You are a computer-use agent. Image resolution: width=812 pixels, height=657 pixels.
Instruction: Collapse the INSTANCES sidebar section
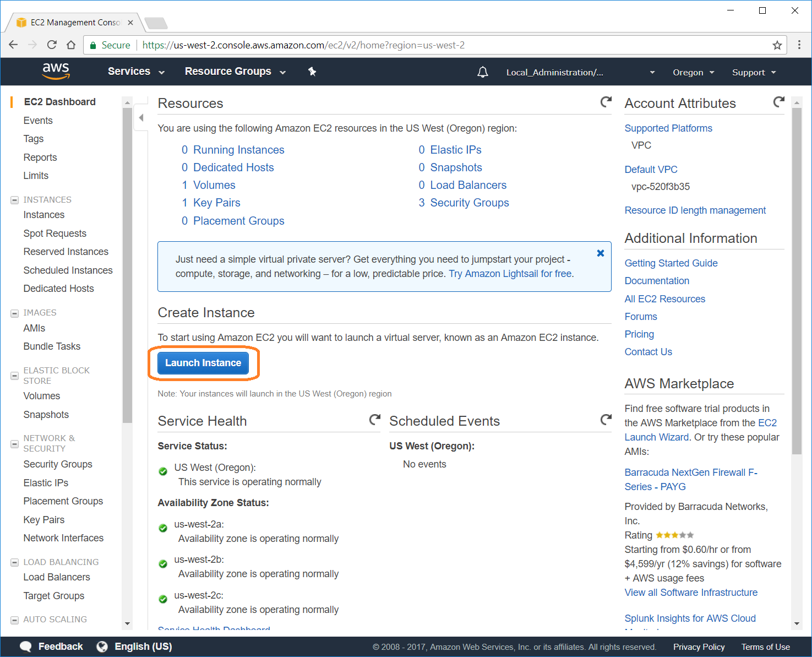[x=15, y=200]
